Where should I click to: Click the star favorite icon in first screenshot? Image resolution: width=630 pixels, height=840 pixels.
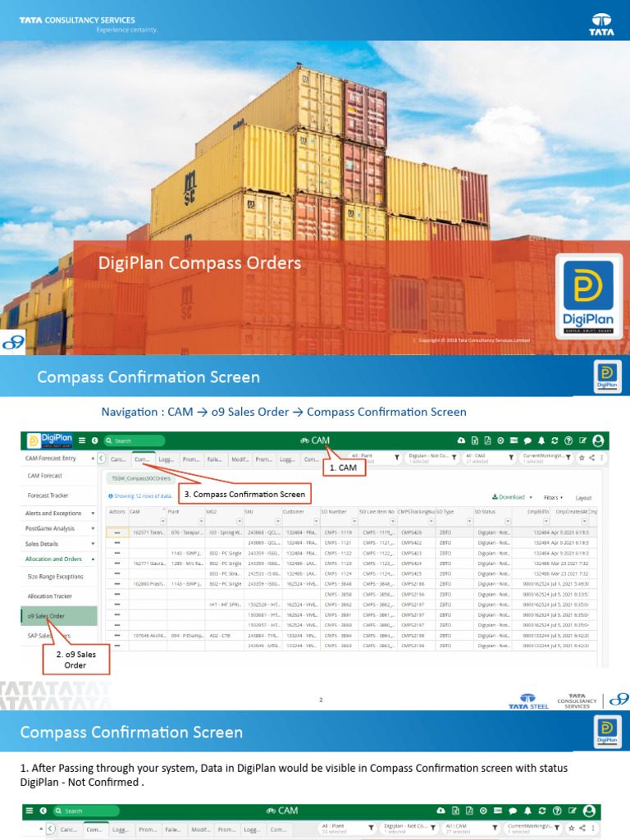582,458
